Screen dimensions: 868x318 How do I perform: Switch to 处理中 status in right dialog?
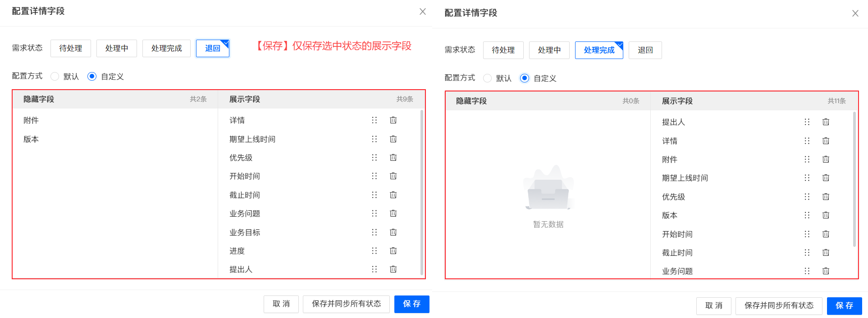(549, 50)
